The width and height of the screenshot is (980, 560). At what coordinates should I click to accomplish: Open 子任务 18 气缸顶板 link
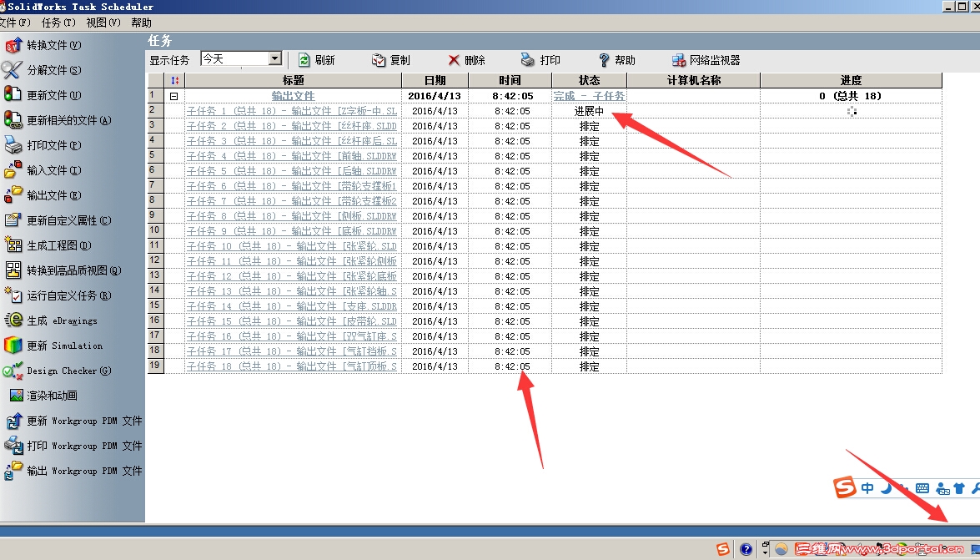[x=292, y=366]
